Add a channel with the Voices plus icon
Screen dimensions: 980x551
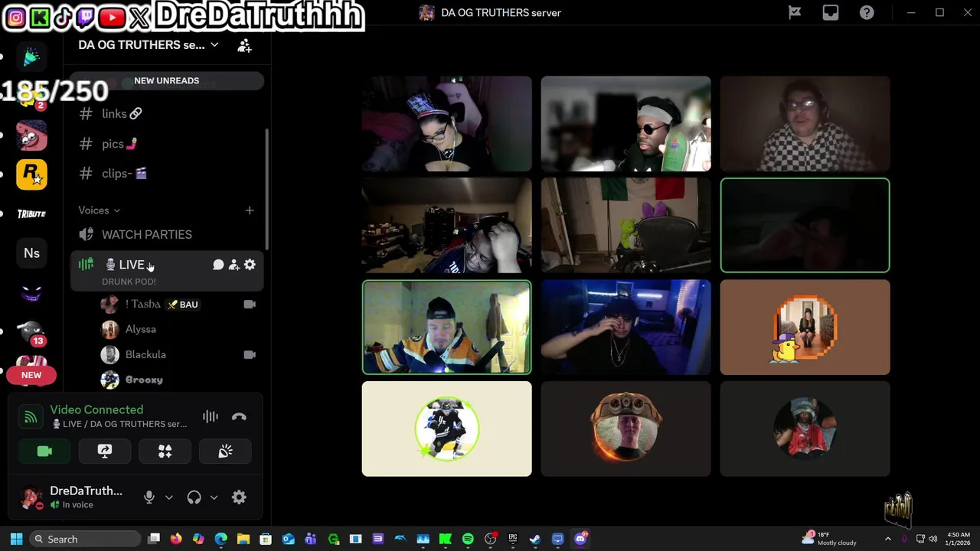(250, 210)
